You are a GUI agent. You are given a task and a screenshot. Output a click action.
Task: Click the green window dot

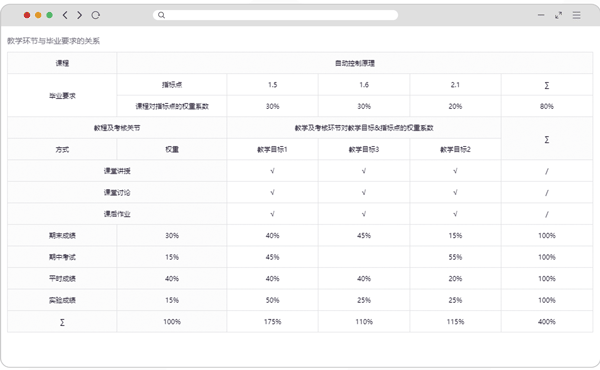49,15
